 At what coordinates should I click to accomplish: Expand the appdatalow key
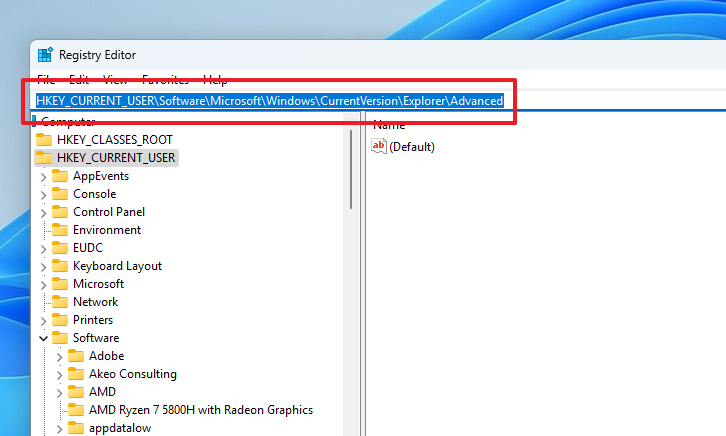pos(59,429)
